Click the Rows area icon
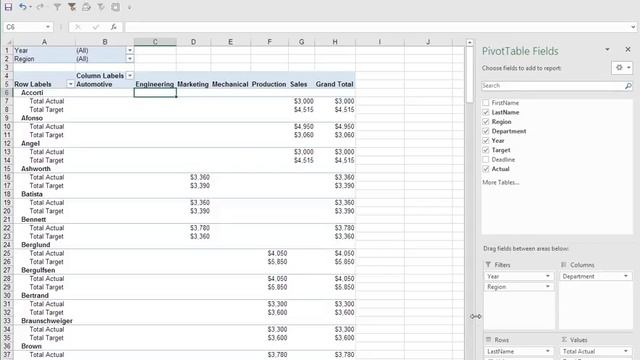 click(x=488, y=340)
